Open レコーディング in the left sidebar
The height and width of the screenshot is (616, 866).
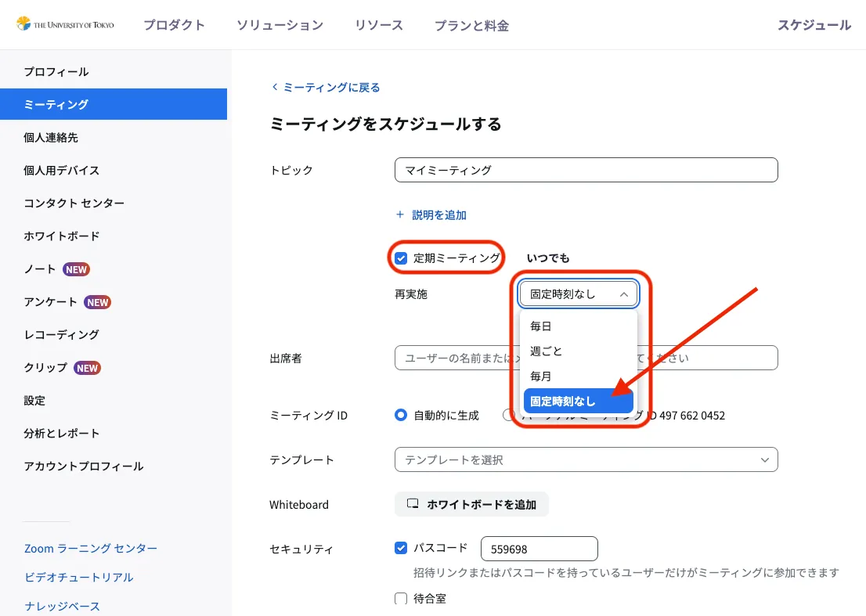click(61, 335)
